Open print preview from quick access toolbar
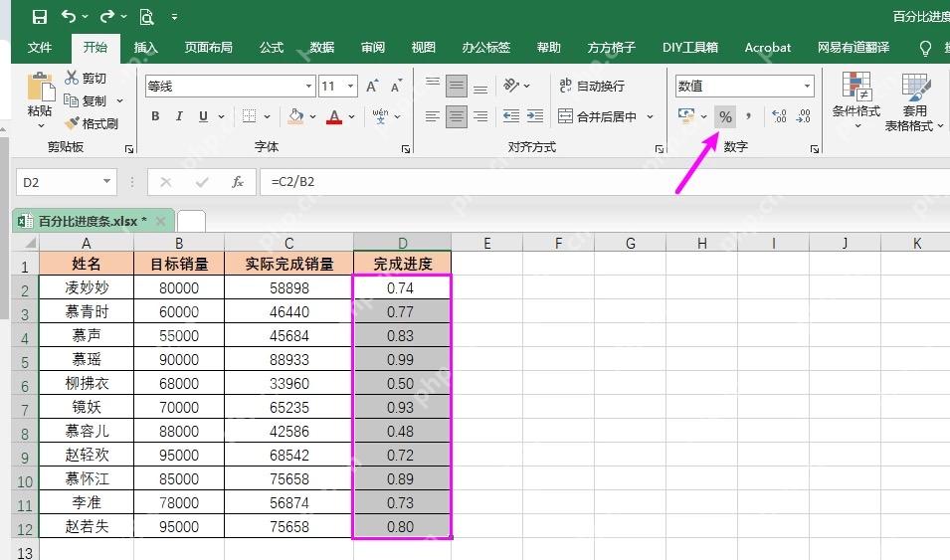950x560 pixels. coord(146,16)
